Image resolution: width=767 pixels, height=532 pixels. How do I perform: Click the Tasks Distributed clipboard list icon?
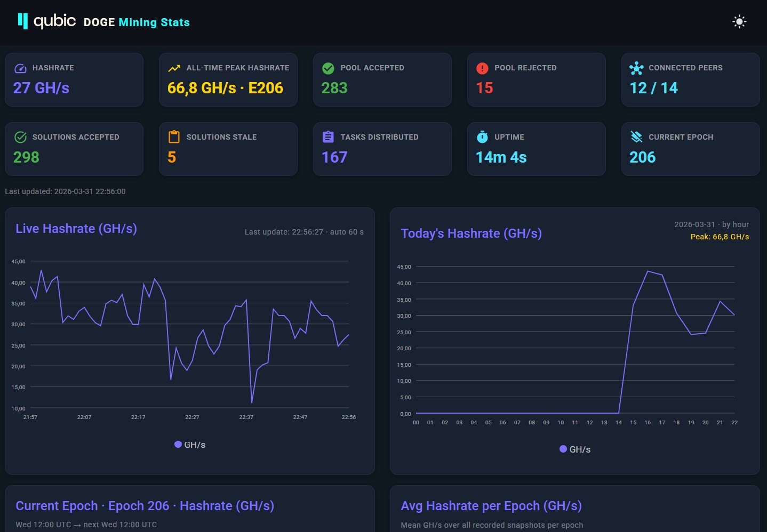pyautogui.click(x=328, y=137)
